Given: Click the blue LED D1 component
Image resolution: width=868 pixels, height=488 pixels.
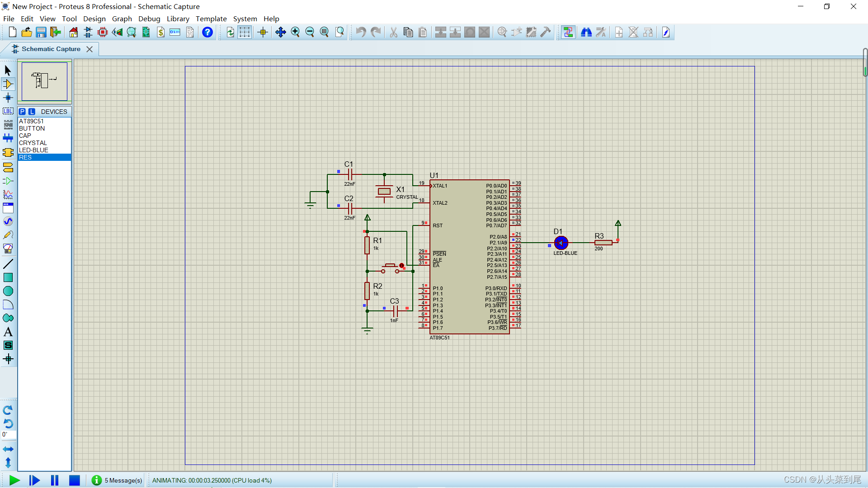Looking at the screenshot, I should tap(561, 243).
